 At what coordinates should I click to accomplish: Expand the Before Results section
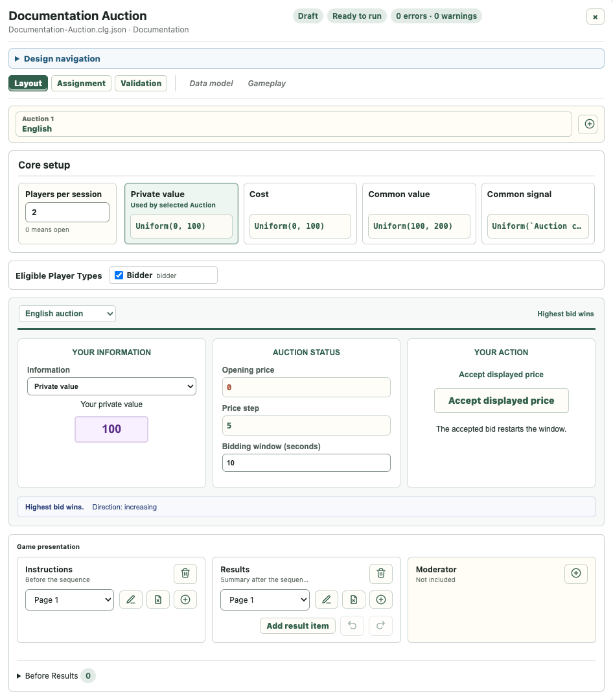[x=47, y=675]
